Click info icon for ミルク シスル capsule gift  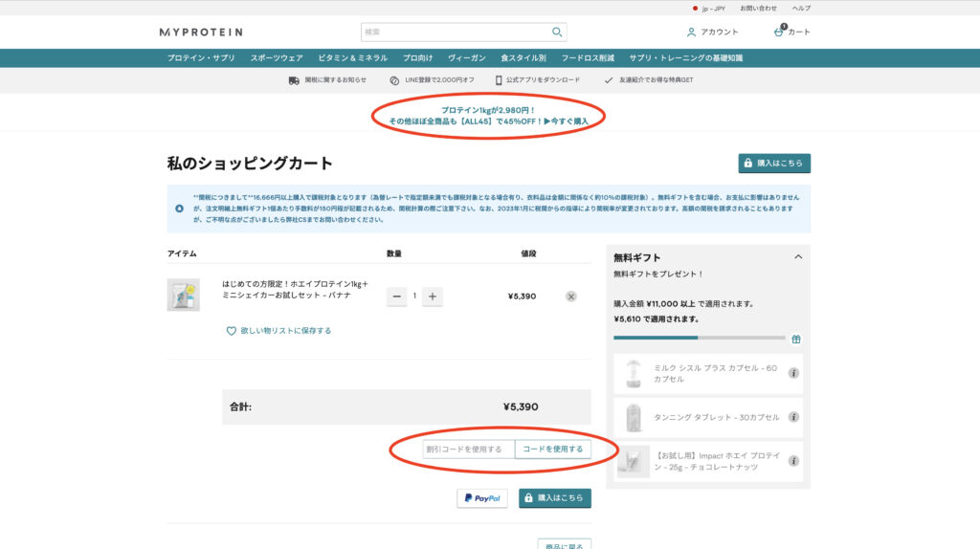(793, 373)
